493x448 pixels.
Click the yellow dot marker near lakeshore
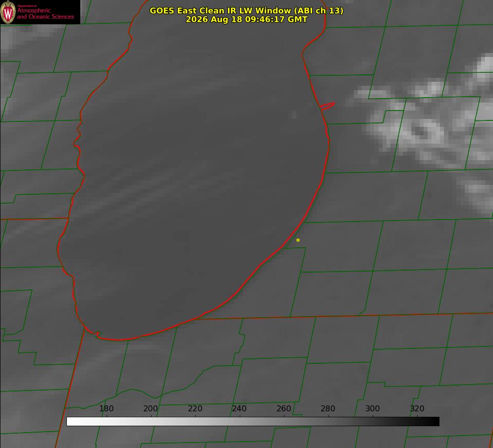[x=298, y=240]
